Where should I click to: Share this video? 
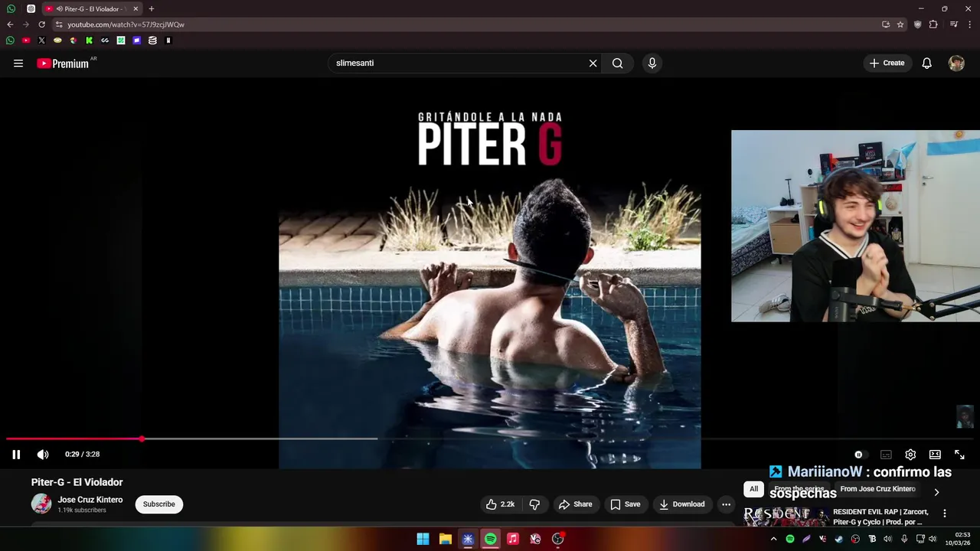(575, 504)
